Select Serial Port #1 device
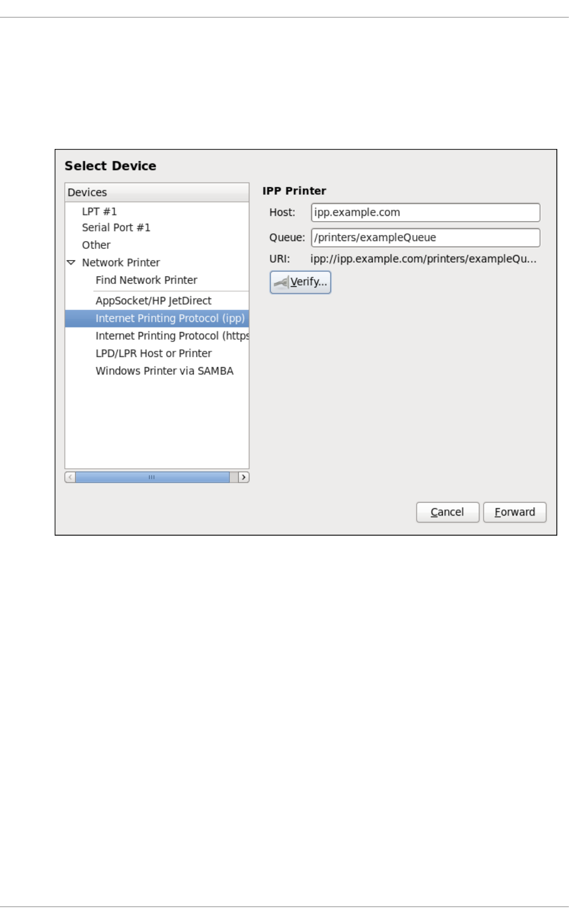Screen dimensions: 569x924 (116, 228)
